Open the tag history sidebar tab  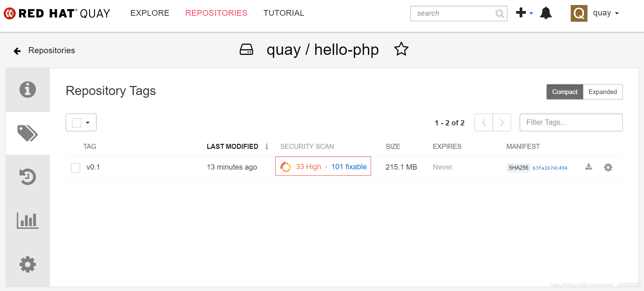(28, 177)
